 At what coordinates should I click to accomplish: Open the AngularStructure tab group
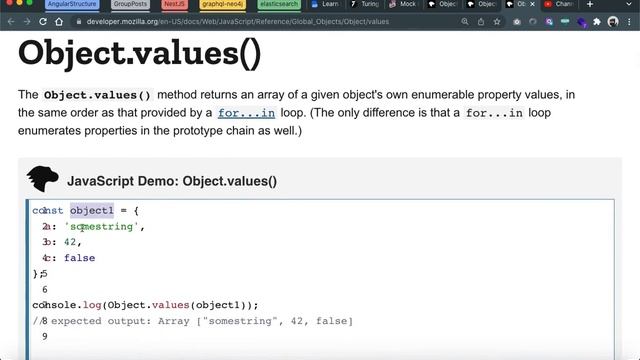72,4
